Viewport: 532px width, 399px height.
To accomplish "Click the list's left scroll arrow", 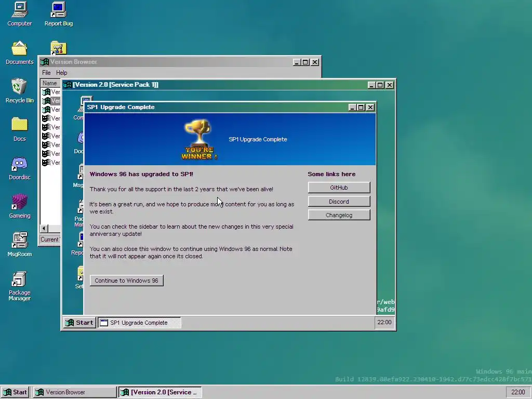I will pos(44,229).
